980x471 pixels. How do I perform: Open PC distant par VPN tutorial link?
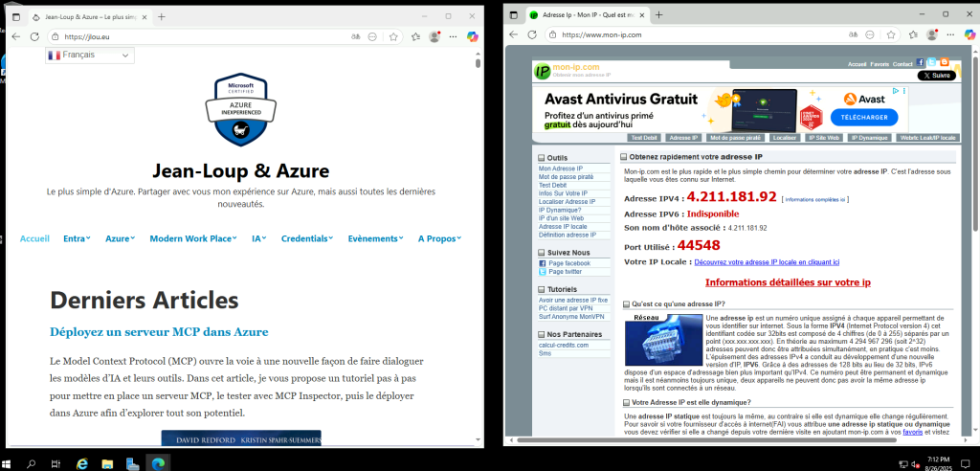[x=565, y=308]
